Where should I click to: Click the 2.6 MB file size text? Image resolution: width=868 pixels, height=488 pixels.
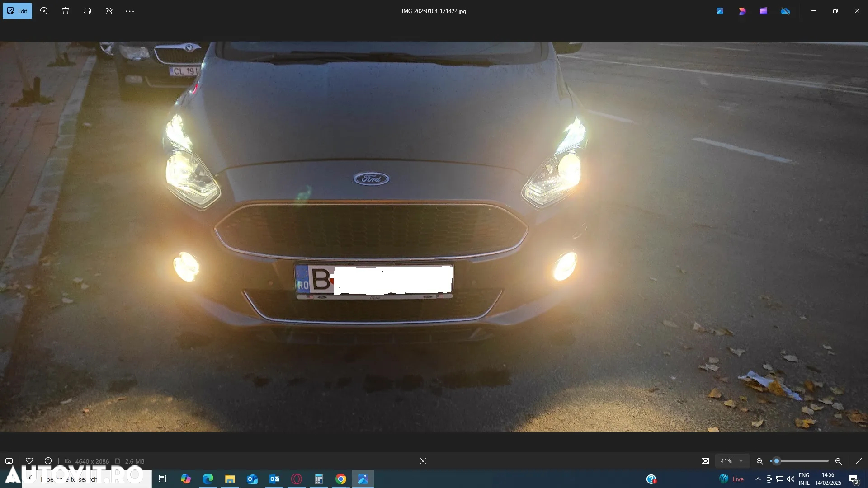click(135, 461)
